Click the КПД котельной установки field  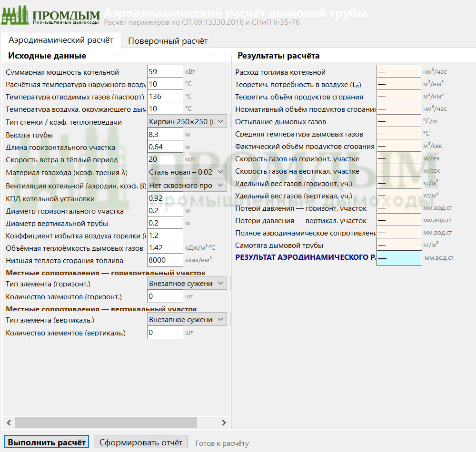pos(165,198)
